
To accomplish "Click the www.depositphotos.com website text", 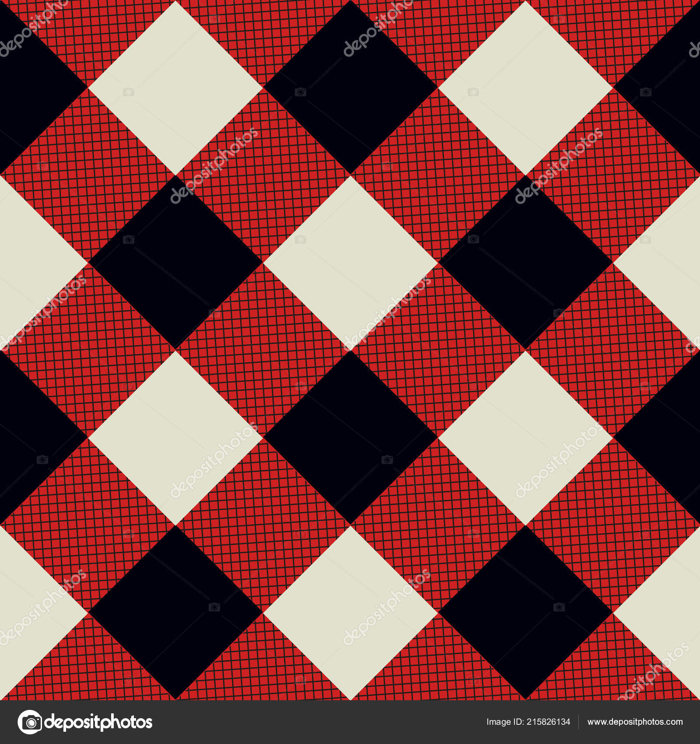I will (635, 722).
